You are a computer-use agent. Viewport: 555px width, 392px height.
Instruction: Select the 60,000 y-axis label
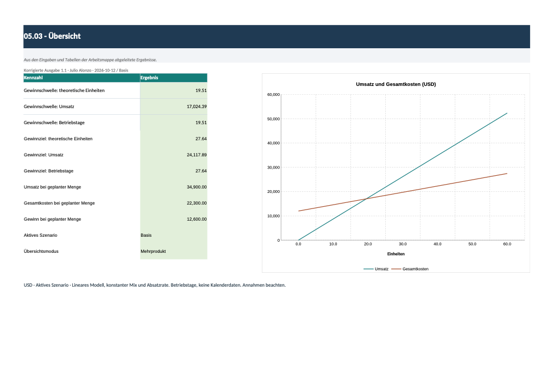274,95
